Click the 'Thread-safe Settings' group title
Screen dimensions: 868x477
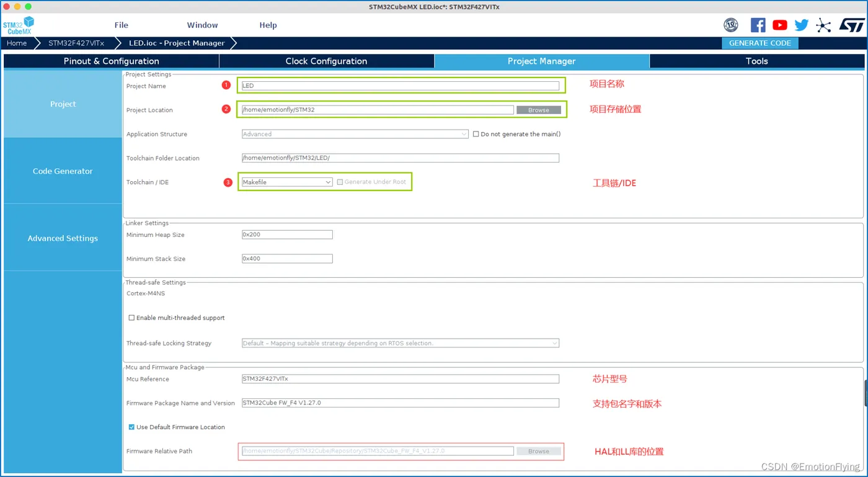tap(156, 282)
